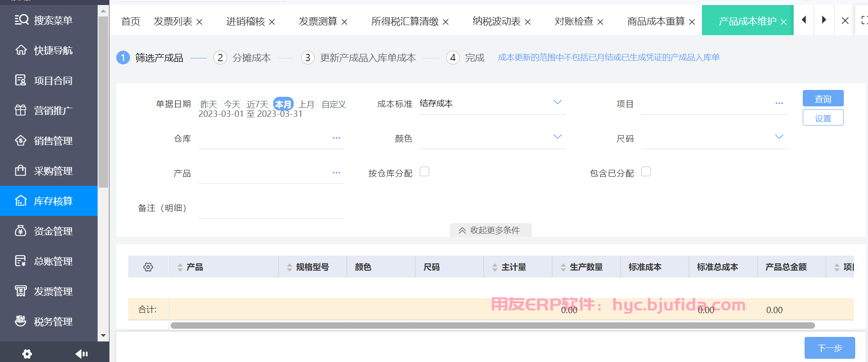This screenshot has width=868, height=362.
Task: Close the 纳税波动表 tab
Action: point(528,22)
